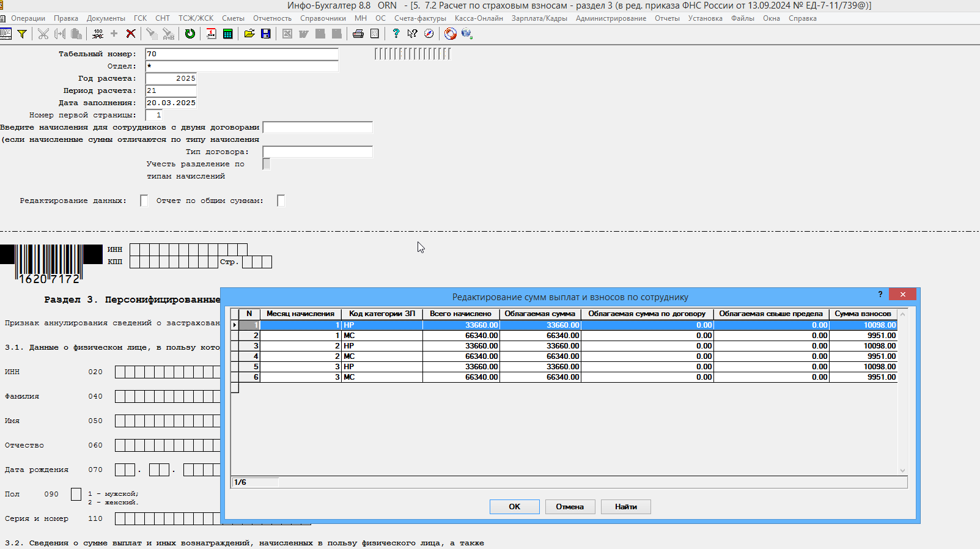Click the 180 recalculation toolbar icon
Screen dimensions: 980x549
click(x=98, y=34)
